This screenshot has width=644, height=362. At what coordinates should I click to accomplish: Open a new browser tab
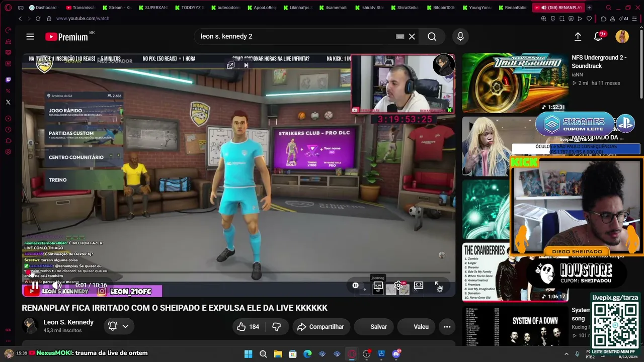pyautogui.click(x=589, y=8)
